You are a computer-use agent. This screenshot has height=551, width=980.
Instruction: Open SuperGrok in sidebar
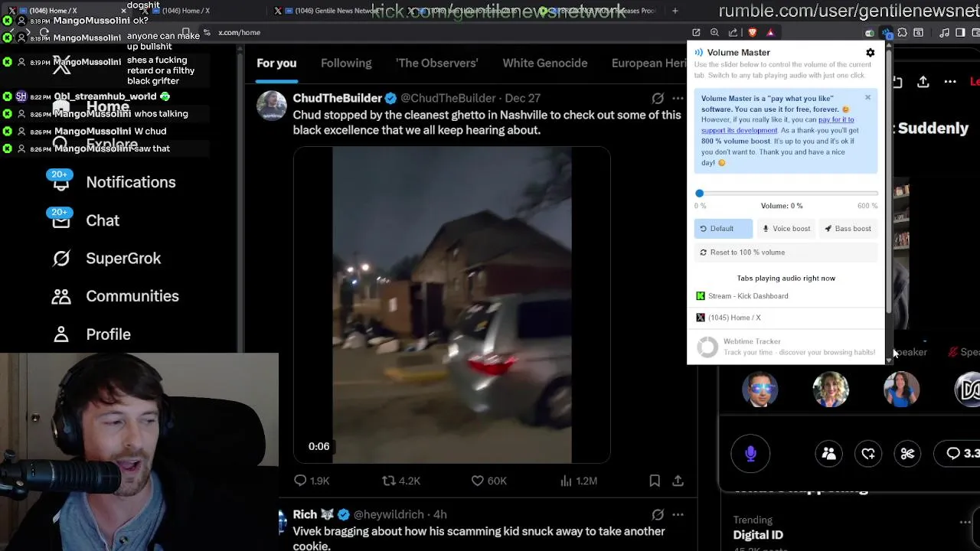123,259
